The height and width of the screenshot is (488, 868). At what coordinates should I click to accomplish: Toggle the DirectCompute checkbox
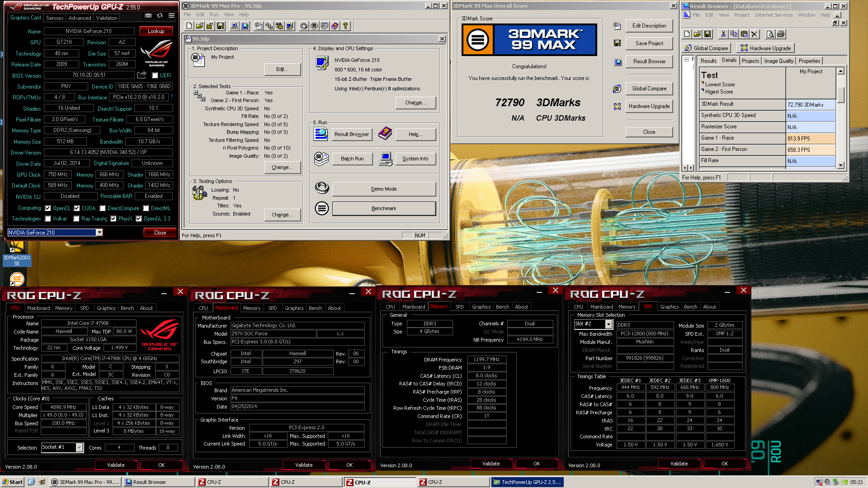(x=103, y=208)
